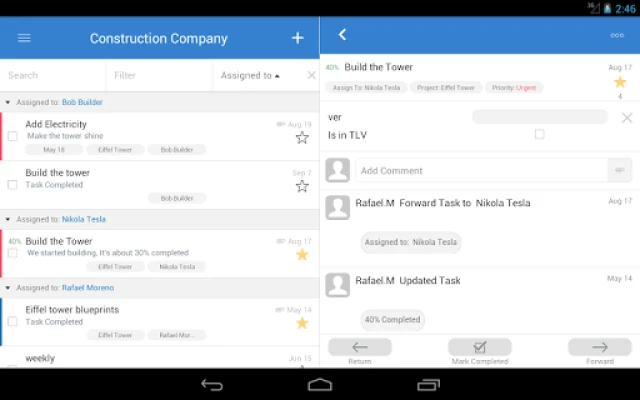640x400 pixels.
Task: Click Bob Builder tag on Build the tower
Action: (177, 198)
